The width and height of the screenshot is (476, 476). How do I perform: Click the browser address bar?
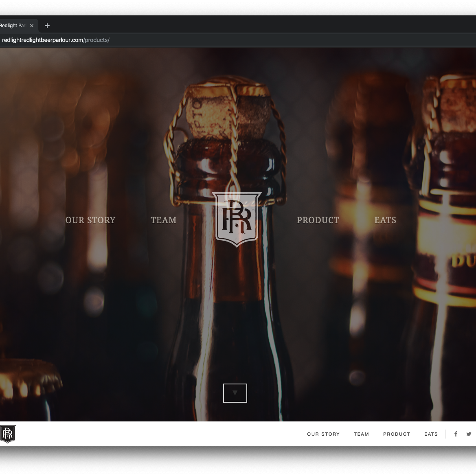click(163, 40)
